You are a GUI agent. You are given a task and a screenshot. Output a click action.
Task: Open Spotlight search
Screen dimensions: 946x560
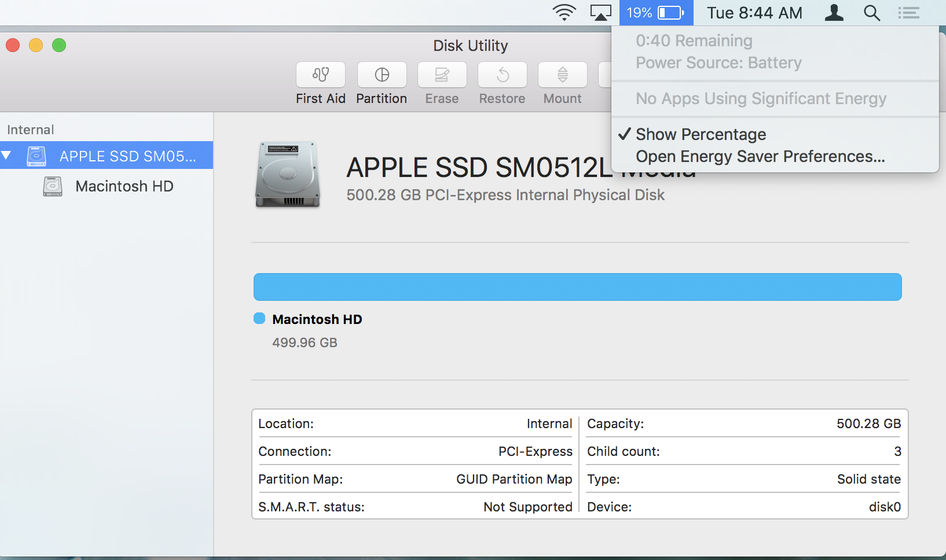[x=872, y=12]
